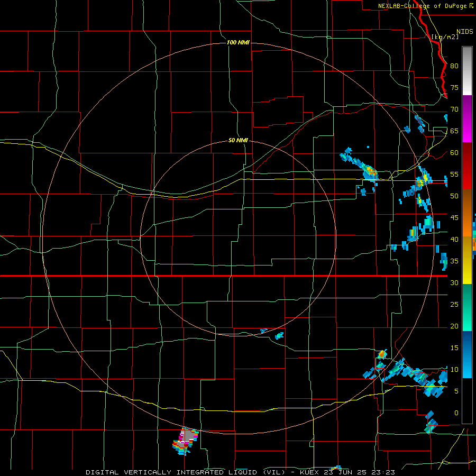Click the "15" value on the VIL scale
Image resolution: width=476 pixels, height=476 pixels.
[454, 348]
